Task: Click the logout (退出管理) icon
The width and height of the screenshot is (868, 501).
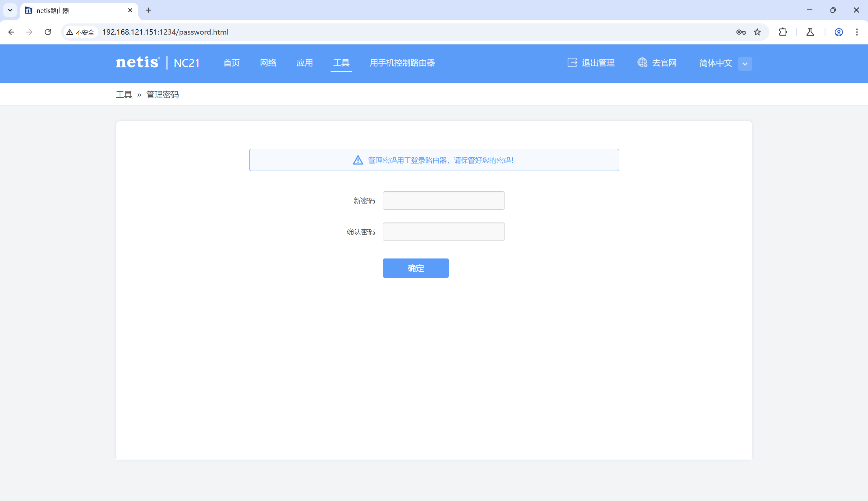Action: pyautogui.click(x=572, y=63)
